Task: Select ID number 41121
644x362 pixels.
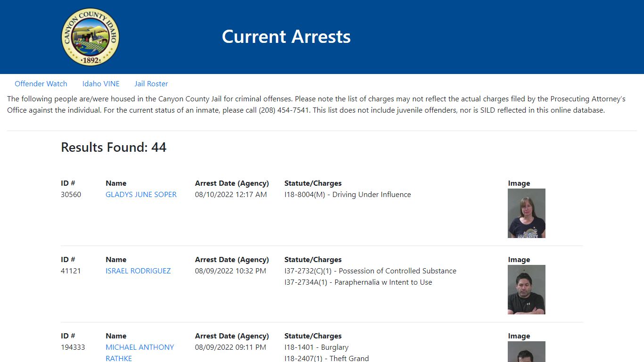Action: coord(71,271)
